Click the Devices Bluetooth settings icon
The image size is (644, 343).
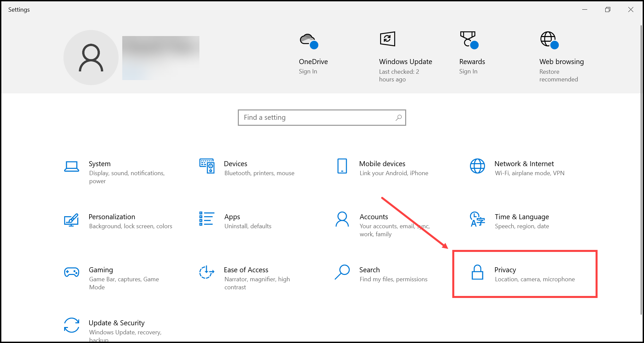click(x=207, y=166)
